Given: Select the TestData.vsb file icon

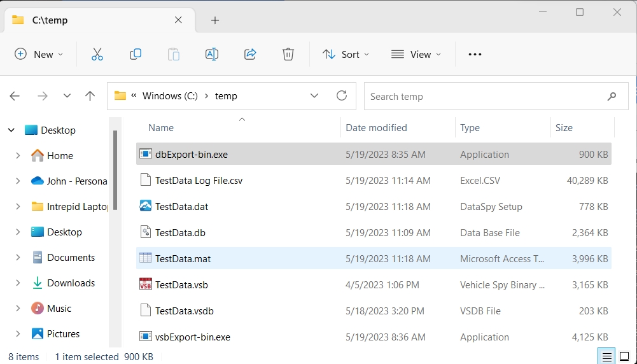Looking at the screenshot, I should (x=146, y=284).
